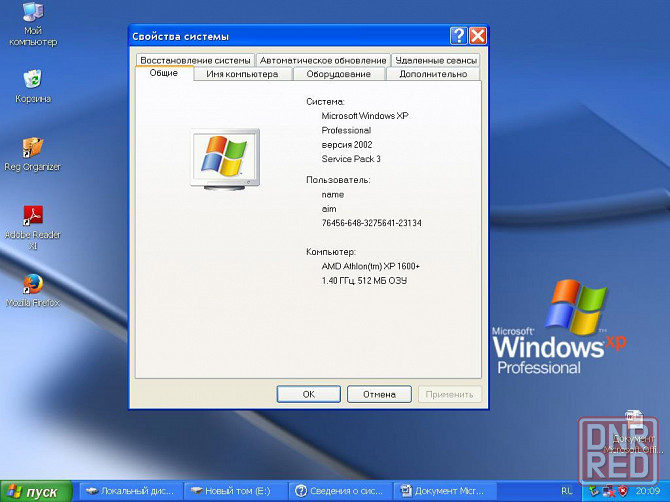The image size is (670, 502).
Task: Switch to Локальный диск taskbar window
Action: (x=131, y=491)
